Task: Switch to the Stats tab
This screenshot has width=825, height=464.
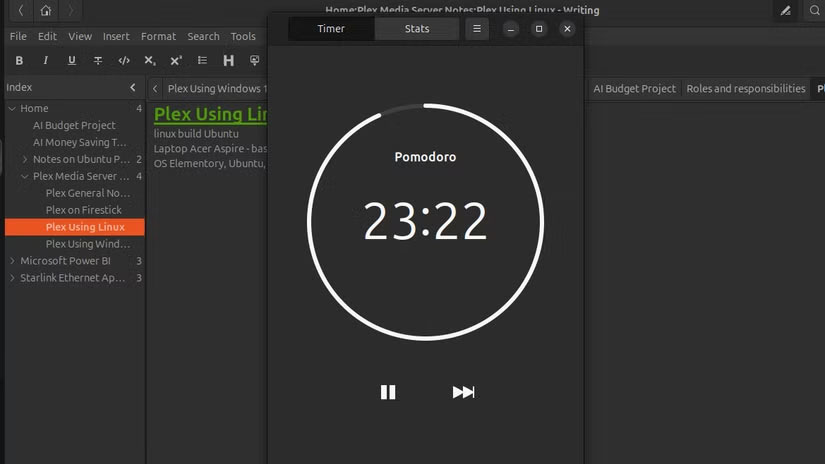Action: click(417, 29)
